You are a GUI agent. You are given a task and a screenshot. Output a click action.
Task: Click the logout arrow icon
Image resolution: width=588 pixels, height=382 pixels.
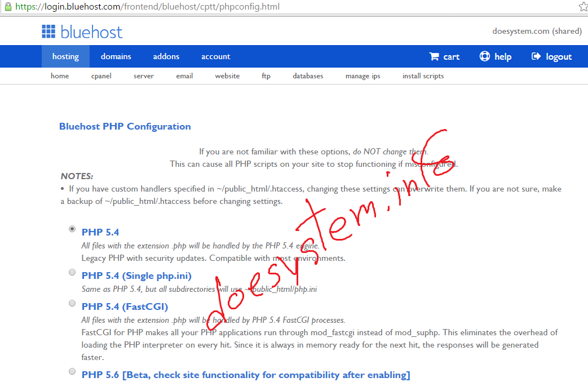(x=536, y=56)
